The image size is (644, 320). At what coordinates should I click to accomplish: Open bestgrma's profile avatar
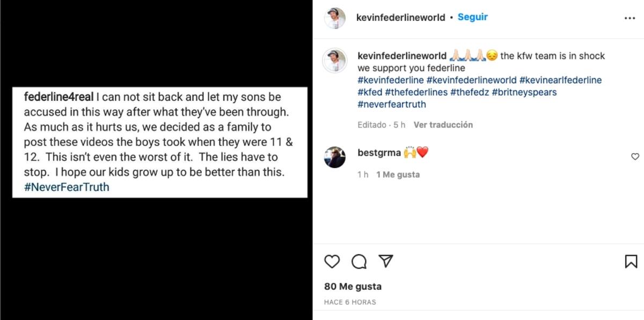click(335, 157)
